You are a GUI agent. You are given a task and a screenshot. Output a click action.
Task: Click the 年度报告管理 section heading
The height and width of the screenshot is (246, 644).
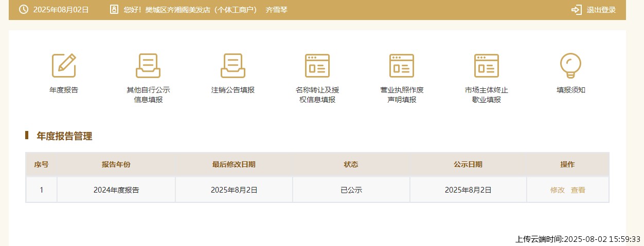pos(64,136)
